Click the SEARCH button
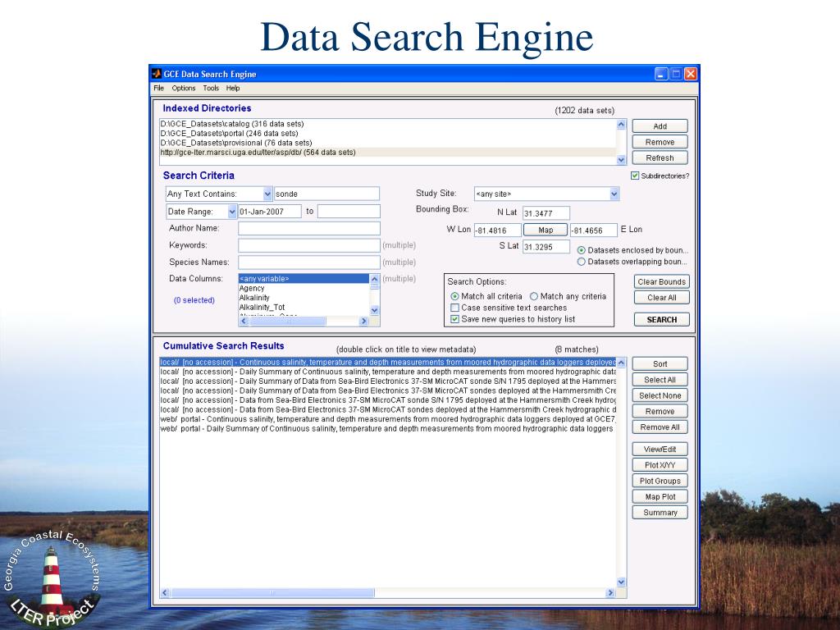The image size is (840, 630). pyautogui.click(x=661, y=320)
